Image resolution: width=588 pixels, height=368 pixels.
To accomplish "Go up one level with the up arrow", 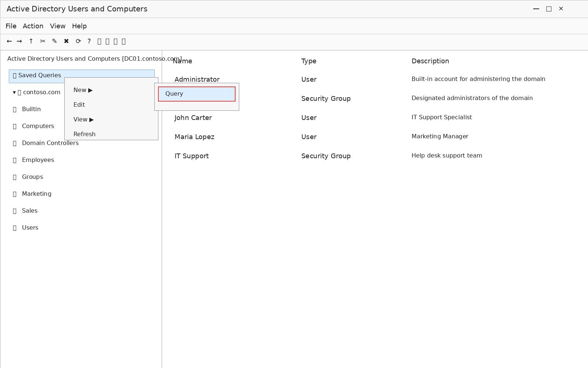I will tap(31, 41).
